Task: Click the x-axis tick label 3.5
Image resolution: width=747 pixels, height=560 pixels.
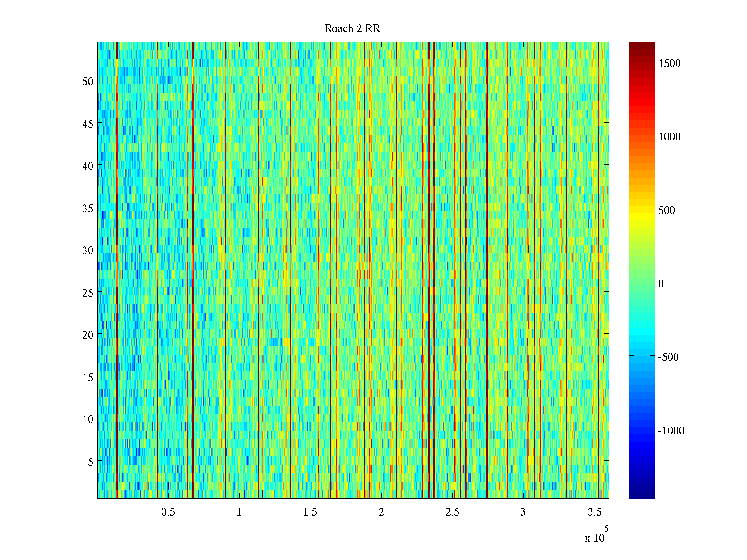Action: (594, 512)
